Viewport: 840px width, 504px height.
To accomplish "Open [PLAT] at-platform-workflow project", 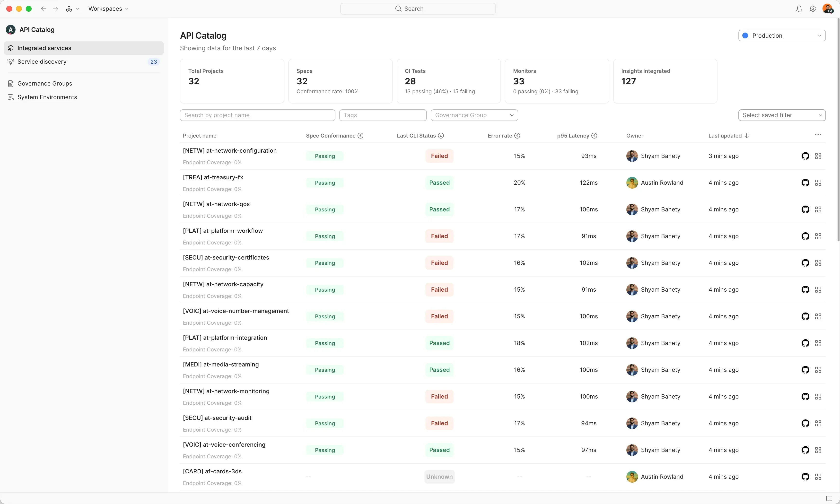I will [x=223, y=231].
